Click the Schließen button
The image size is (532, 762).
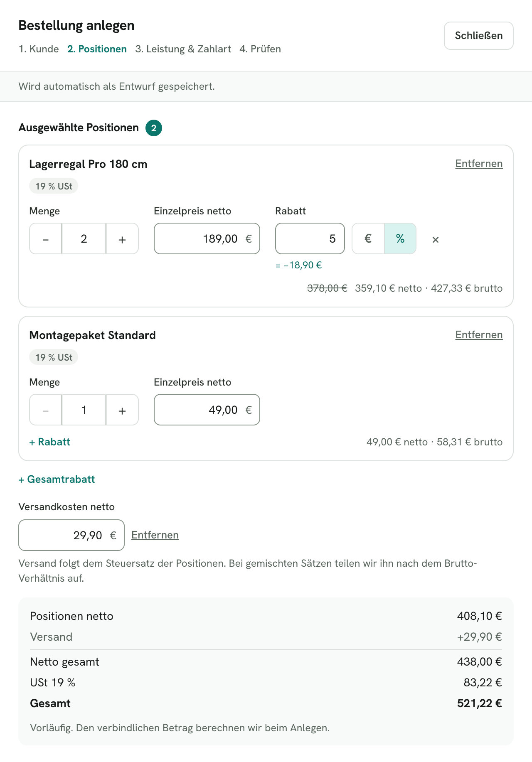[x=479, y=36]
